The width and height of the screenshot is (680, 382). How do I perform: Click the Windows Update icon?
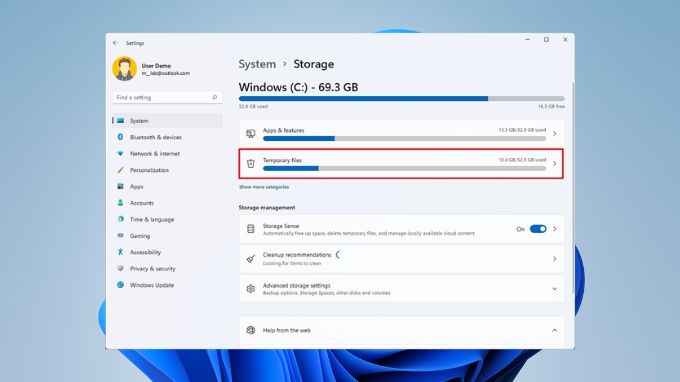[121, 285]
